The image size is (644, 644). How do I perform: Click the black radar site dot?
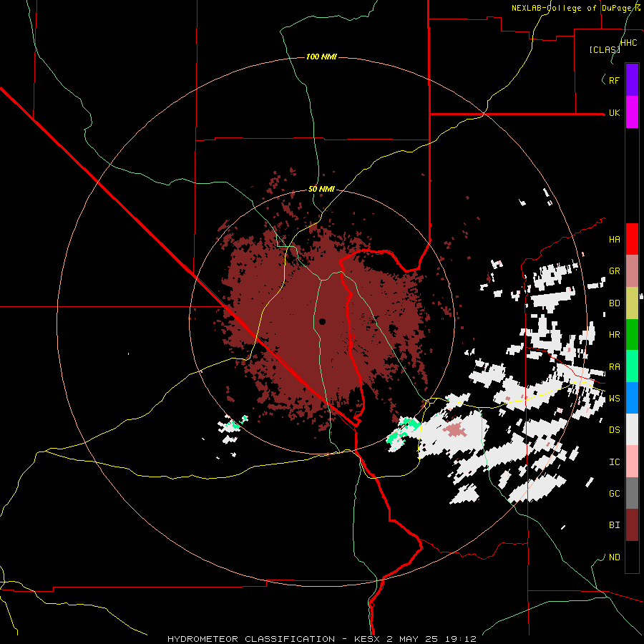point(323,321)
